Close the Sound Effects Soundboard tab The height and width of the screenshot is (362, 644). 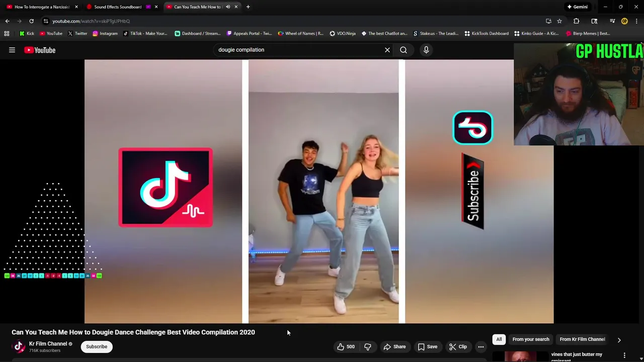156,7
